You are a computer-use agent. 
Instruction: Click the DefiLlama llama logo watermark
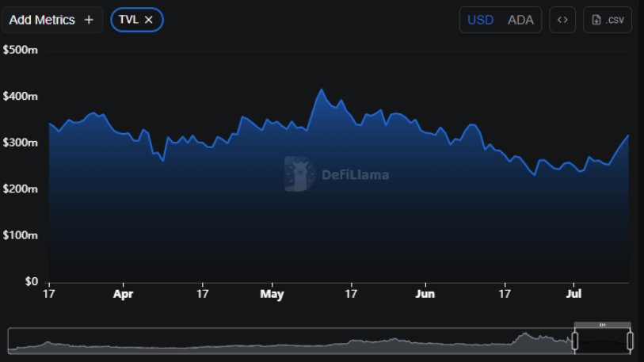pos(300,174)
